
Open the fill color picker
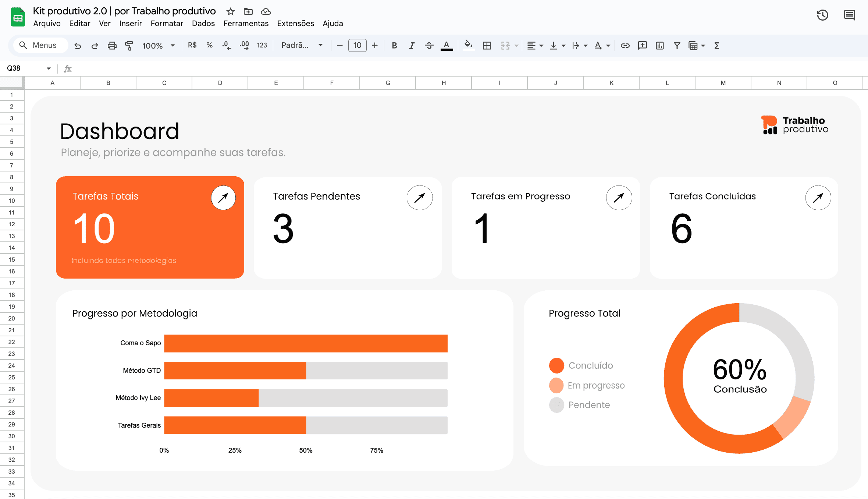click(468, 46)
